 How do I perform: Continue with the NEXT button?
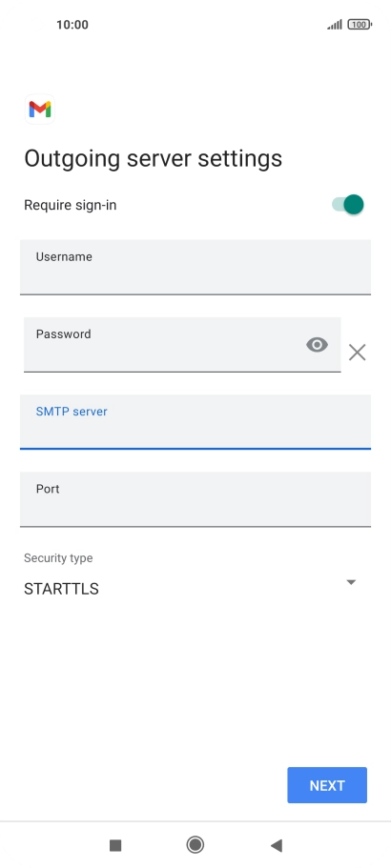point(327,785)
